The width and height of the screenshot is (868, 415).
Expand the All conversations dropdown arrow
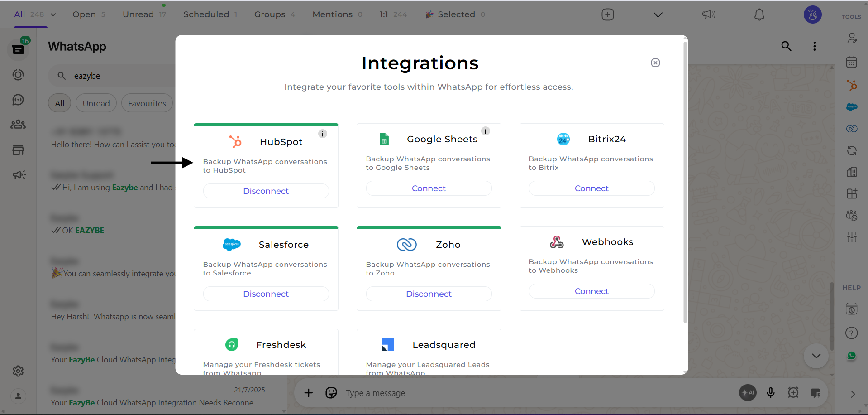coord(52,14)
